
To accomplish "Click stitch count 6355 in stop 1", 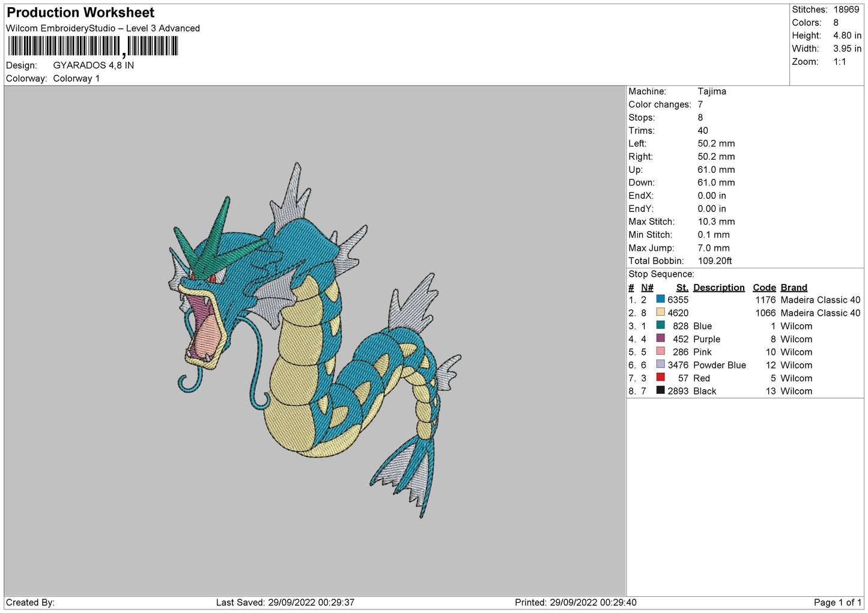I will 678,300.
